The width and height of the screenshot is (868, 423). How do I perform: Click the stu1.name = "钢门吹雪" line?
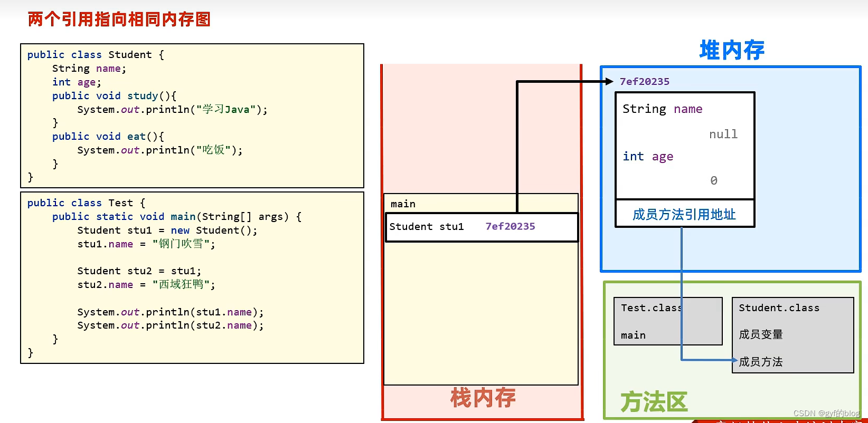[x=146, y=244]
